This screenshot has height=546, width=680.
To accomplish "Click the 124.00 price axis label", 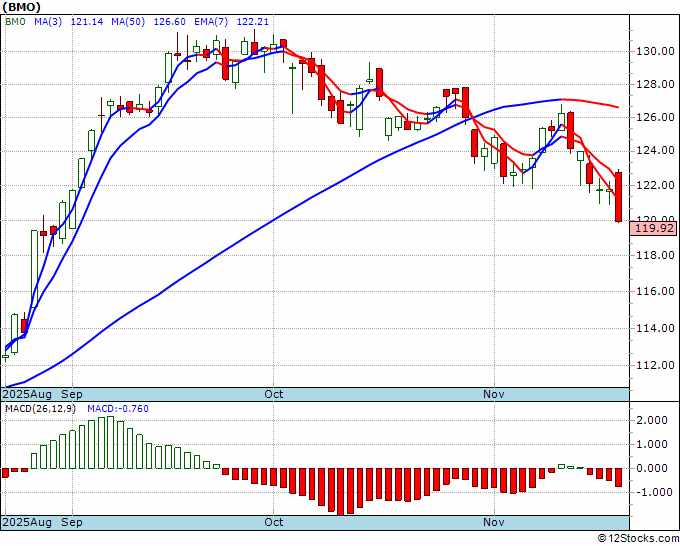I will click(x=655, y=151).
